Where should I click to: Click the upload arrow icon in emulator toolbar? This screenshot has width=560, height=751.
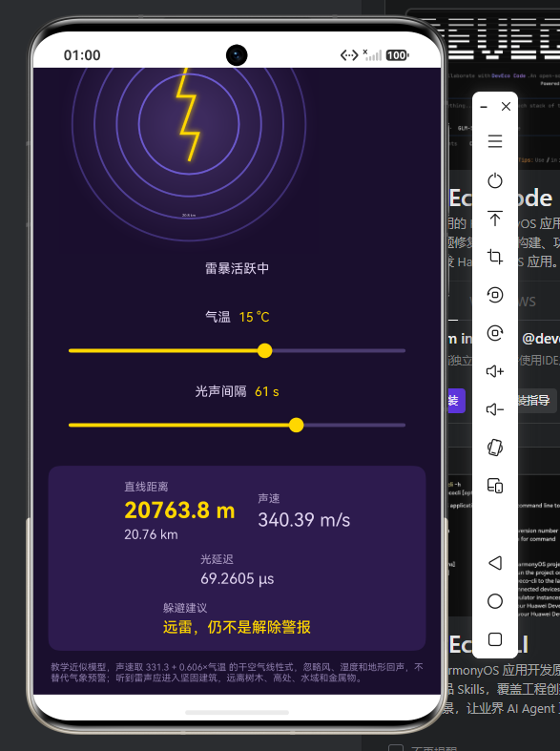tap(495, 219)
